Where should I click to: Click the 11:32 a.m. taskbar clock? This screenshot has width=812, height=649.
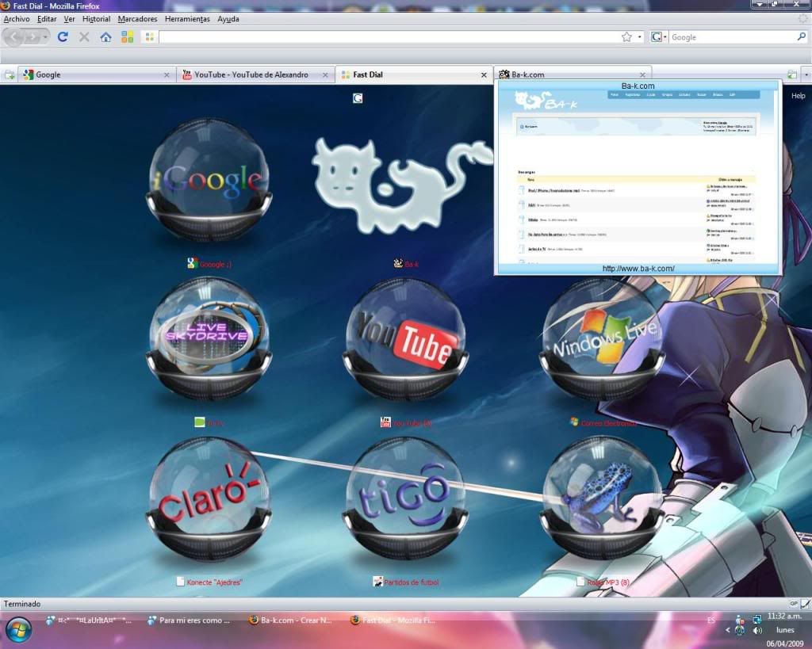pos(785,617)
